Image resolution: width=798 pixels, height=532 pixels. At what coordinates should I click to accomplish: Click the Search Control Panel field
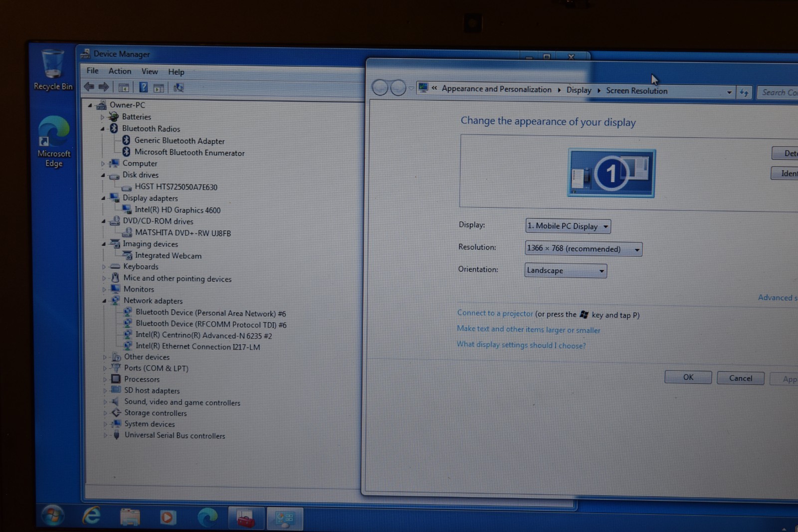778,92
